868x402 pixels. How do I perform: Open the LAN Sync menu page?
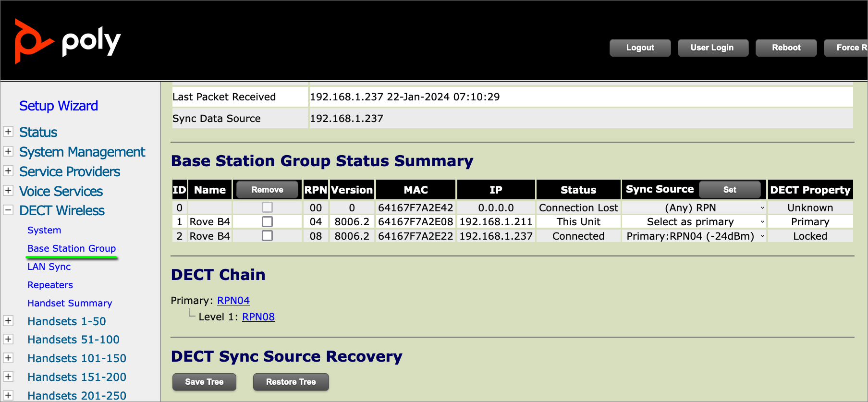pos(49,267)
